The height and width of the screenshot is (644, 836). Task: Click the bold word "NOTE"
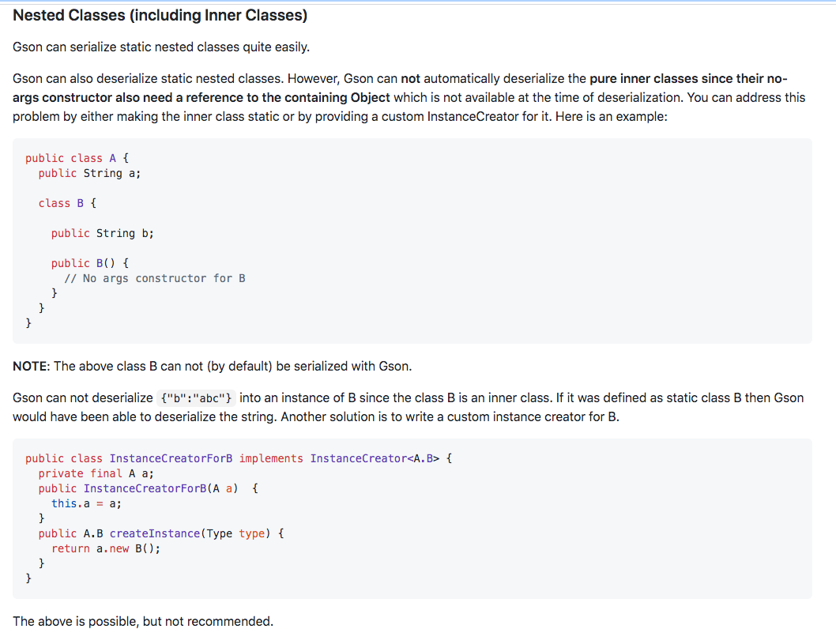point(30,366)
